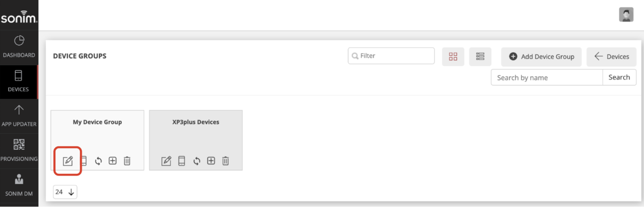Switch to list view layout
The height and width of the screenshot is (207, 644).
(480, 57)
